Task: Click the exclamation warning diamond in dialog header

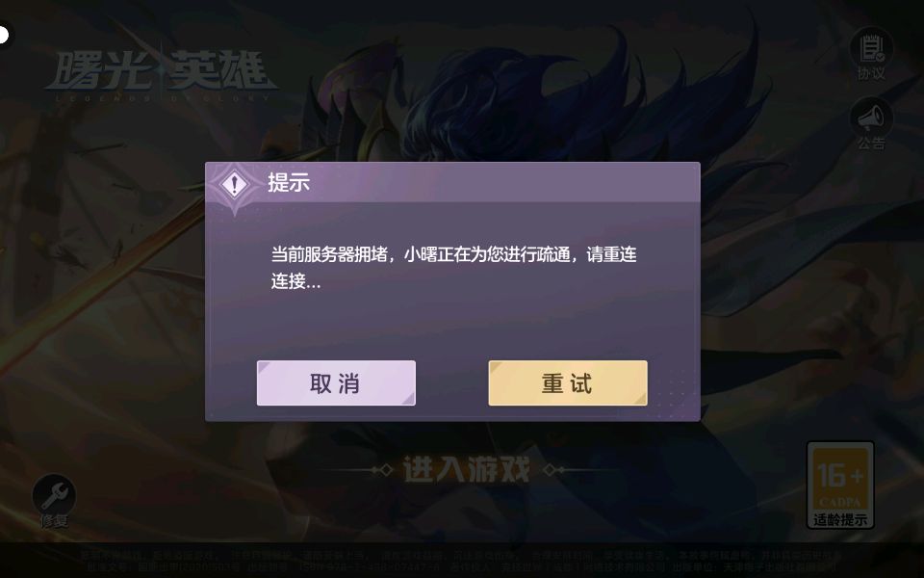Action: (x=235, y=184)
